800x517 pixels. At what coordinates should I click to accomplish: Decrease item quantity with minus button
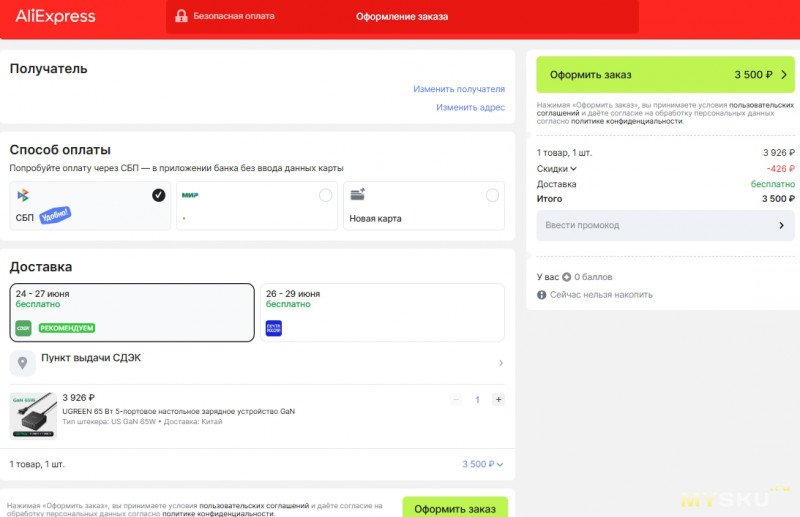pos(456,400)
